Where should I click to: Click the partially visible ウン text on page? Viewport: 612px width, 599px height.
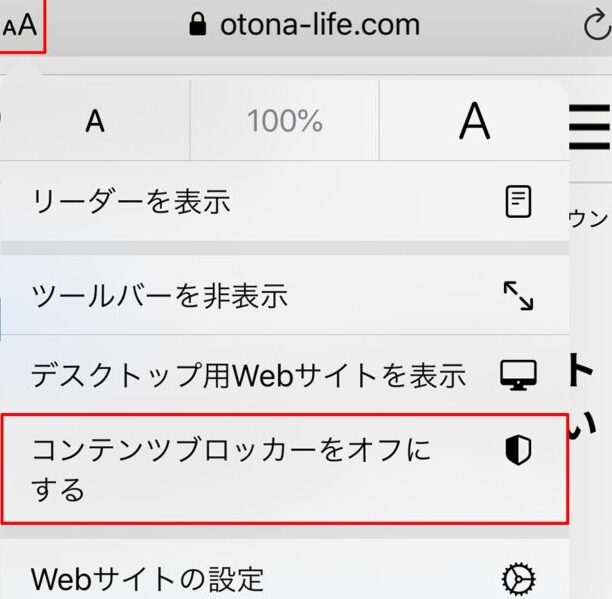click(x=590, y=218)
